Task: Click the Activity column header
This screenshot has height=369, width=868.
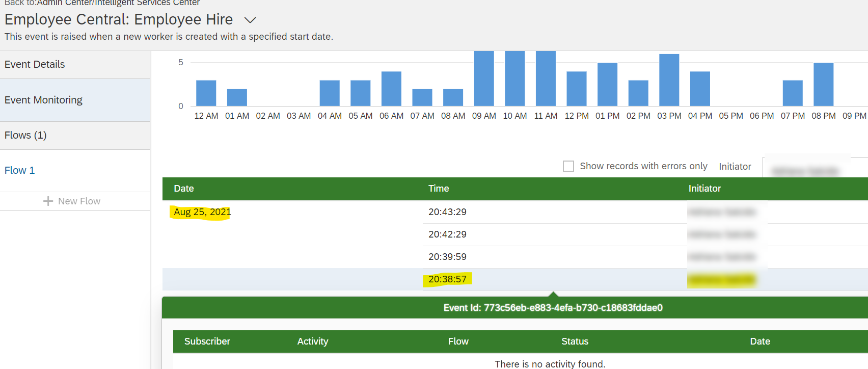Action: click(313, 341)
